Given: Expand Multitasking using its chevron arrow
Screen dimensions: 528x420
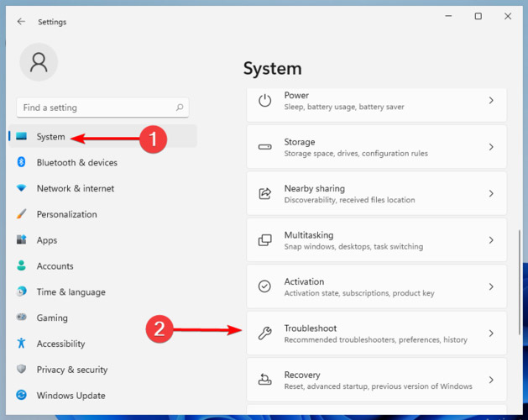Looking at the screenshot, I should (491, 240).
